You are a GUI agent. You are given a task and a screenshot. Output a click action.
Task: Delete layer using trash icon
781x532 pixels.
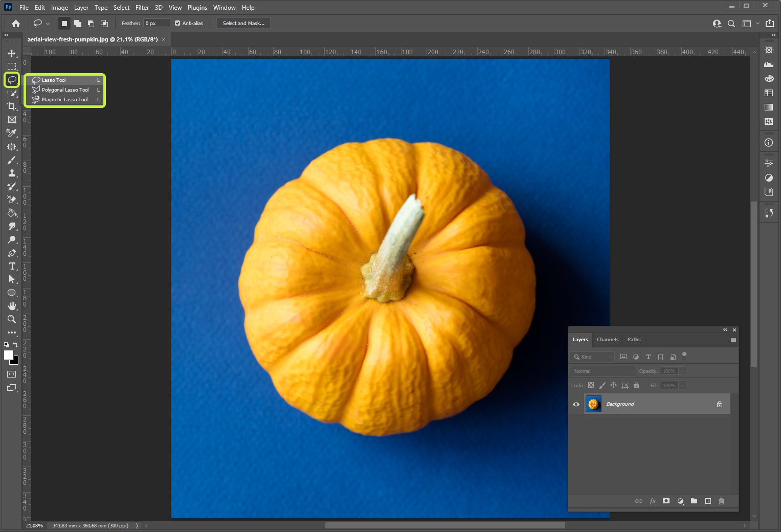point(721,501)
